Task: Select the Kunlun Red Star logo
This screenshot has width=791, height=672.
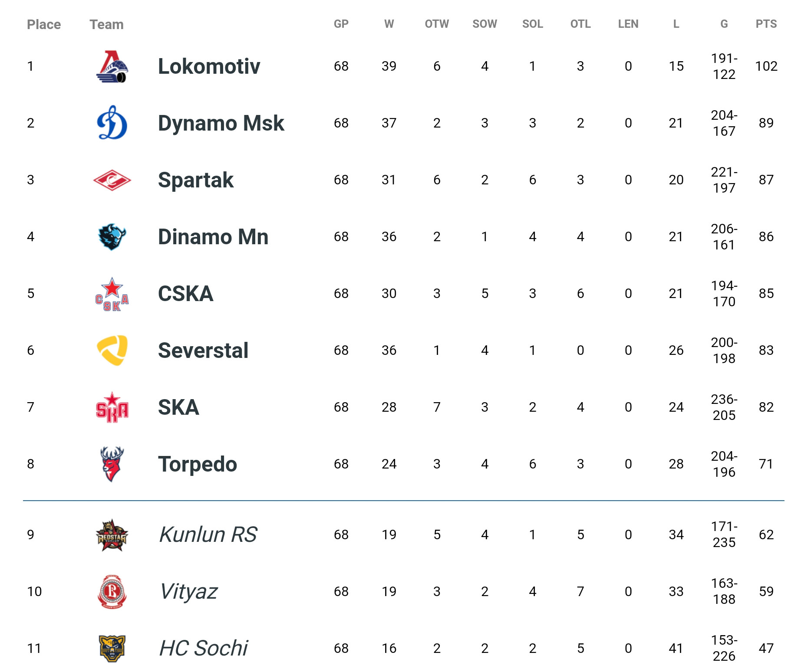Action: [x=112, y=535]
